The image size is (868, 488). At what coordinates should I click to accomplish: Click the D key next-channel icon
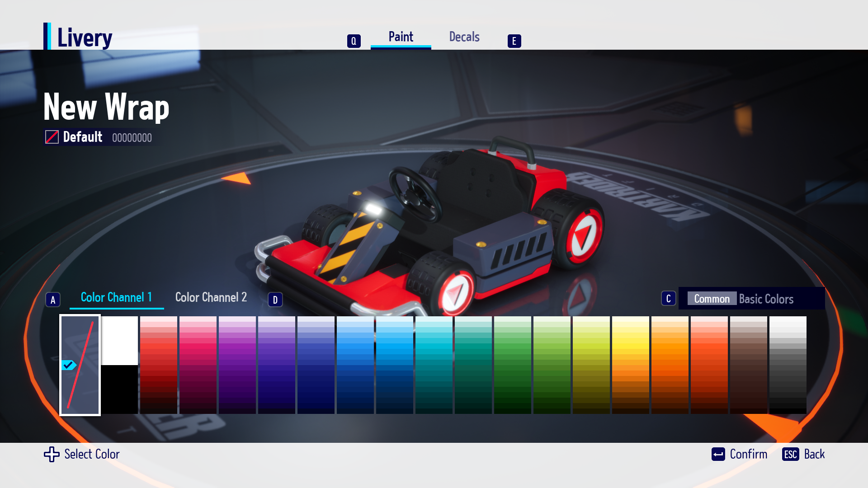point(275,300)
